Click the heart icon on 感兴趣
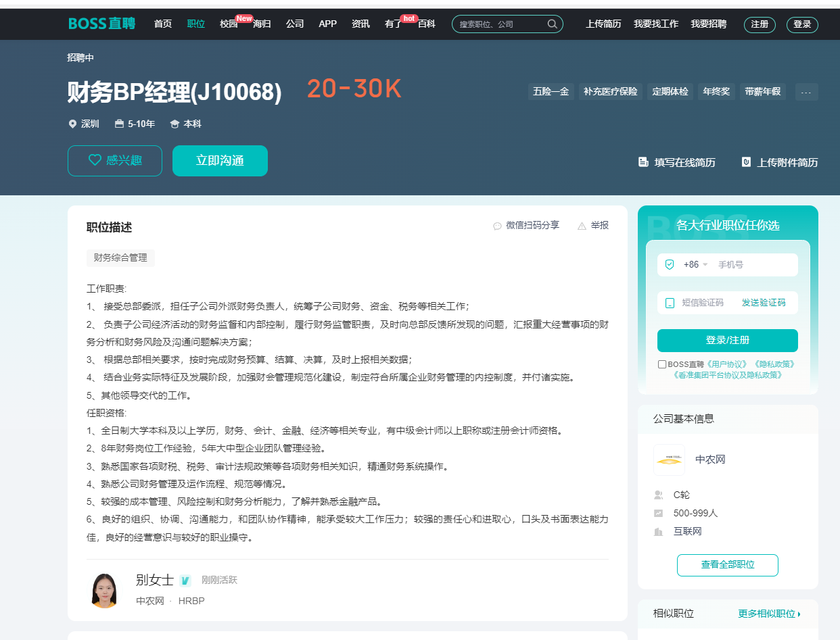The image size is (840, 640). pyautogui.click(x=95, y=160)
